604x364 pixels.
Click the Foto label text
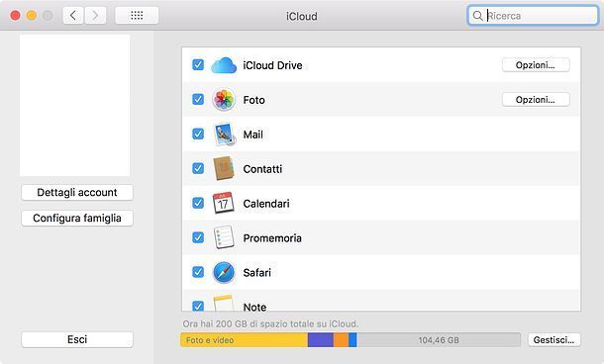(x=253, y=100)
